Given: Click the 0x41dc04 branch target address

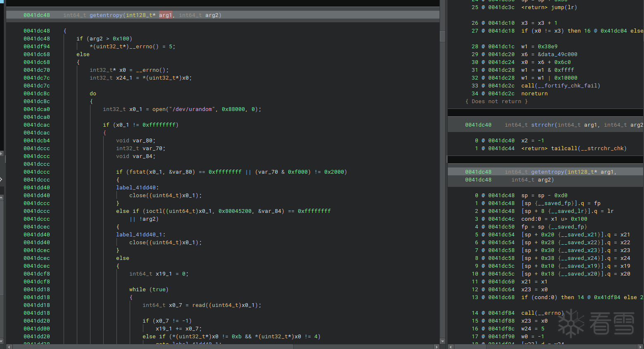Looking at the screenshot, I should 614,31.
